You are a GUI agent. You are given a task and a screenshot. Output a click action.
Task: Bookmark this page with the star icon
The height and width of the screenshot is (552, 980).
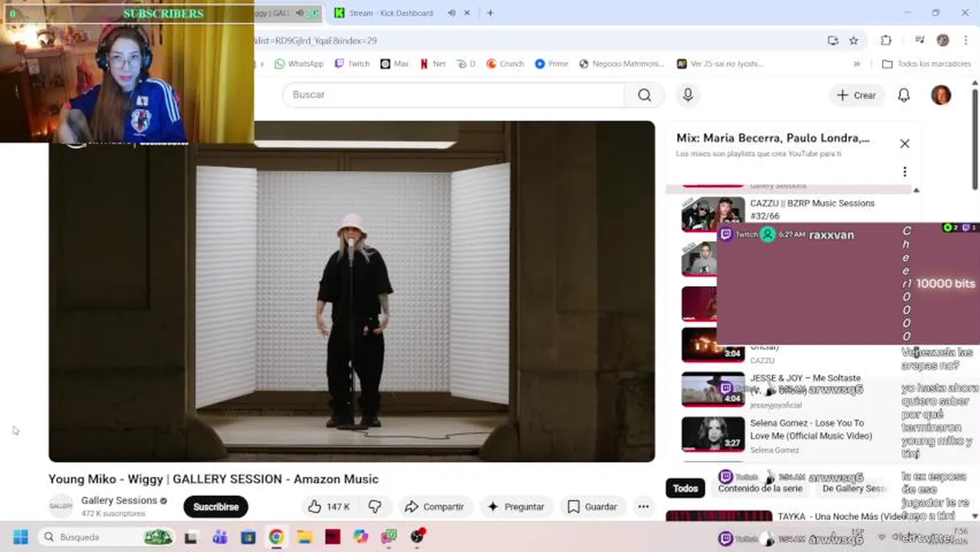click(853, 41)
